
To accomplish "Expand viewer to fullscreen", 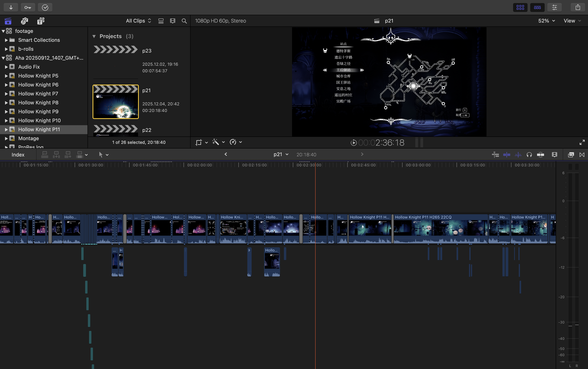I will pos(582,142).
